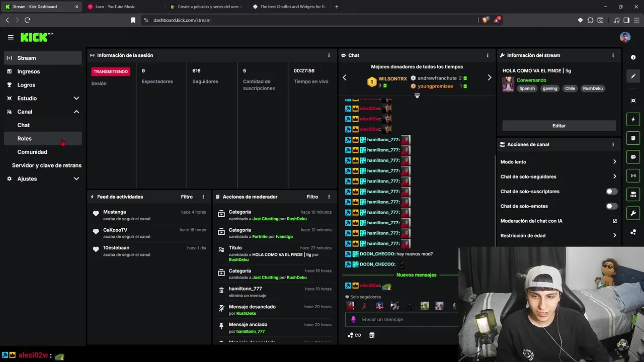The image size is (644, 362).
Task: Click the chat bubble widget icon
Action: tap(633, 157)
